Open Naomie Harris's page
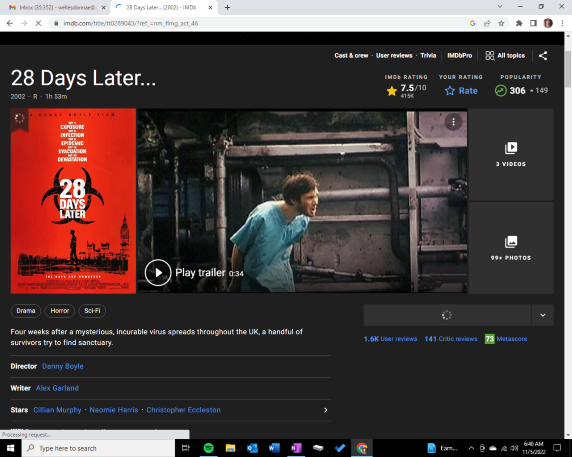The width and height of the screenshot is (572, 457). pyautogui.click(x=114, y=410)
